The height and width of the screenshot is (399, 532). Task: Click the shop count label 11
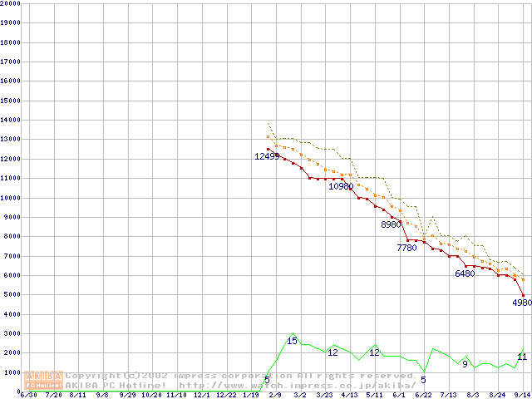522,357
